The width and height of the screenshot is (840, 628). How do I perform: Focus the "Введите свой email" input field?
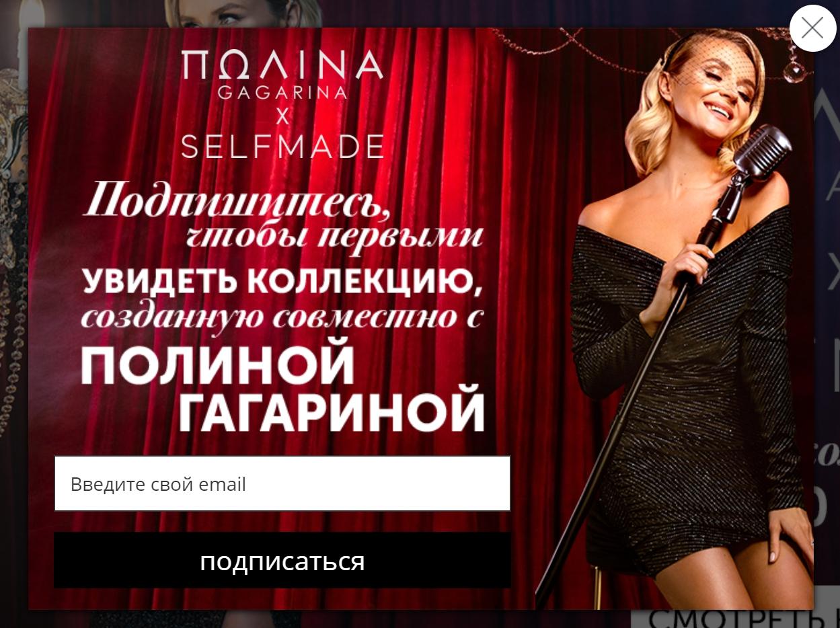tap(282, 484)
